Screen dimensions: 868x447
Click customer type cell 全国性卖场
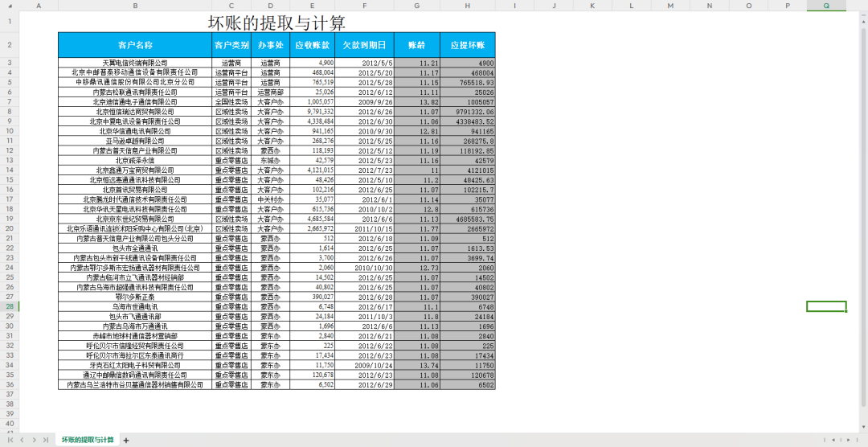[231, 102]
